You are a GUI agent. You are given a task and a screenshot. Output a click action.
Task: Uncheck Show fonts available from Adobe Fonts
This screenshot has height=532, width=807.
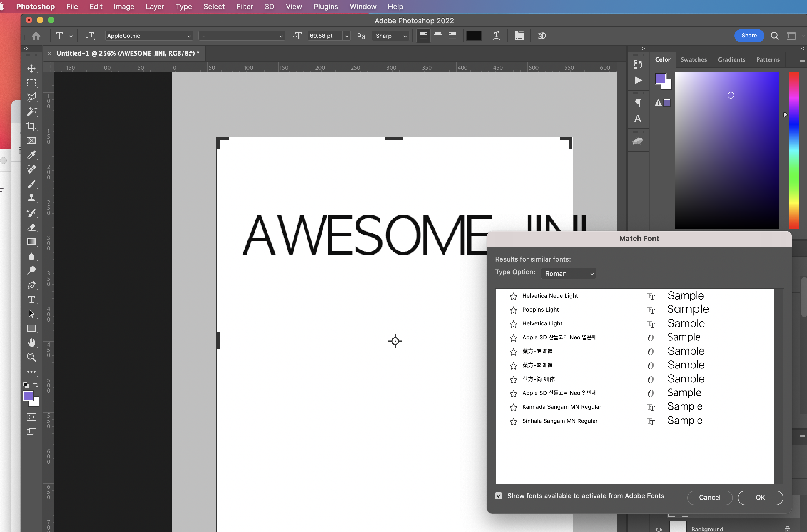click(x=498, y=496)
